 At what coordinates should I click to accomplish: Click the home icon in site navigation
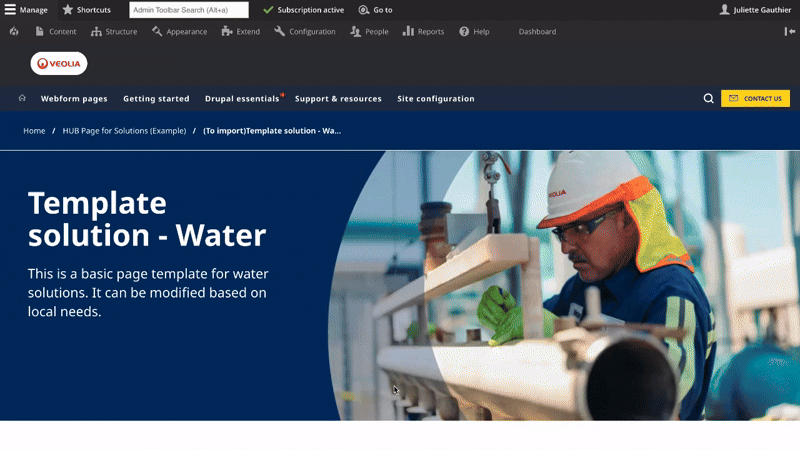click(x=22, y=98)
